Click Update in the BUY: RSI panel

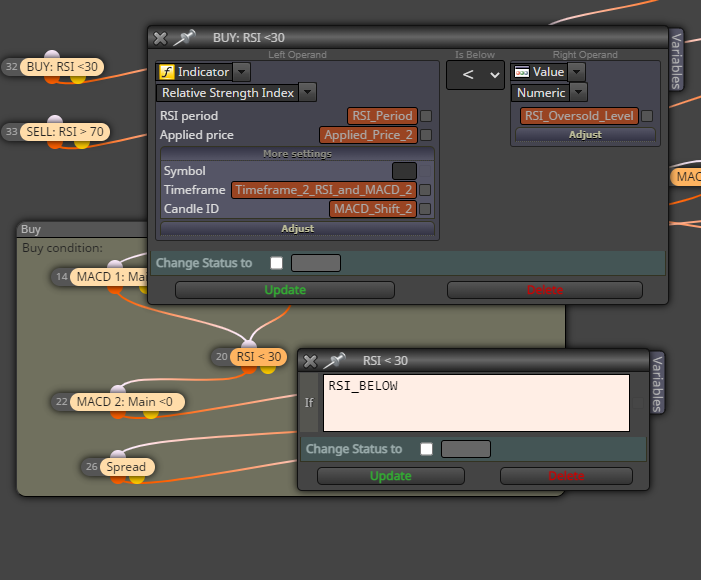click(x=285, y=290)
